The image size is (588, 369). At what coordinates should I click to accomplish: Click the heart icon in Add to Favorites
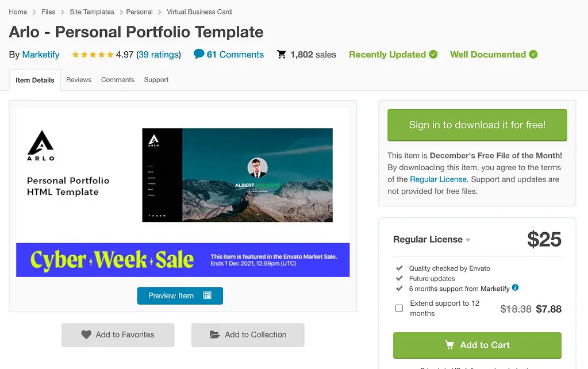pos(86,335)
